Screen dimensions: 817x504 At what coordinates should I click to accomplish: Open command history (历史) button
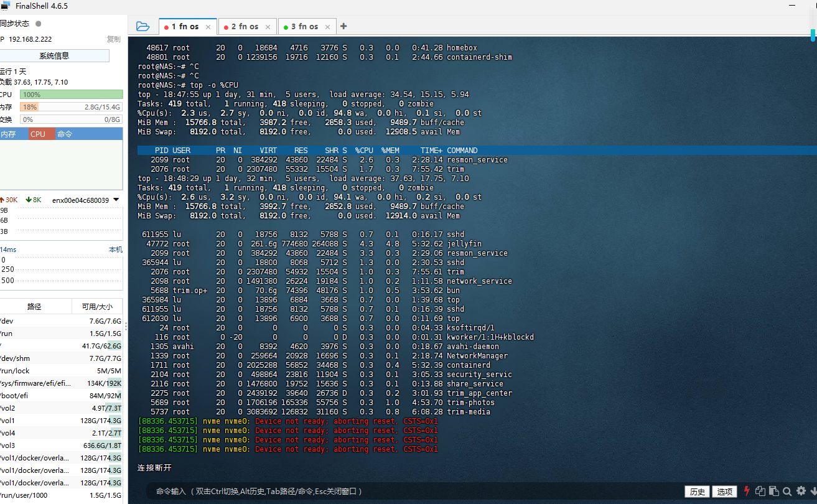[698, 492]
